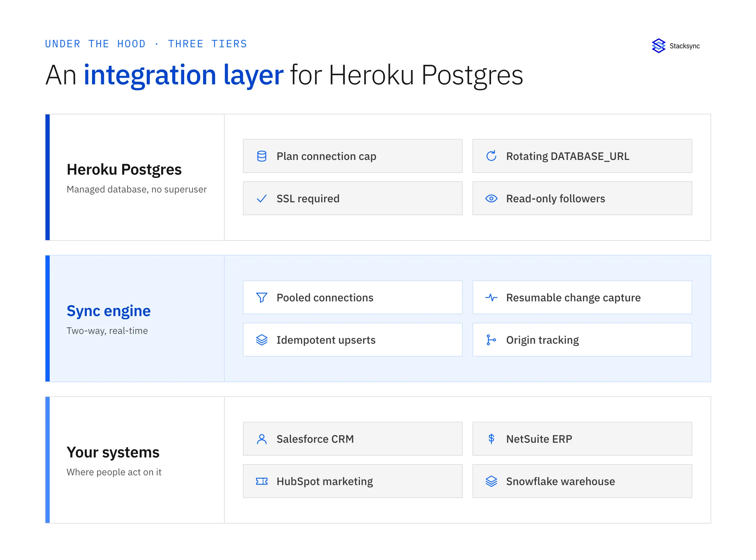
Task: Select the Origin tracking label
Action: (542, 340)
